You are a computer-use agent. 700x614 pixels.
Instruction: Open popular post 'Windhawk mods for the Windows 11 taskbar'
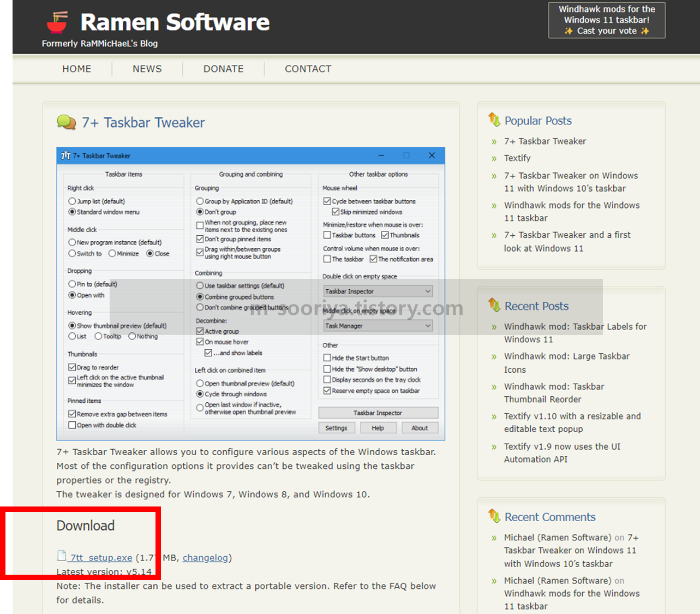point(572,212)
